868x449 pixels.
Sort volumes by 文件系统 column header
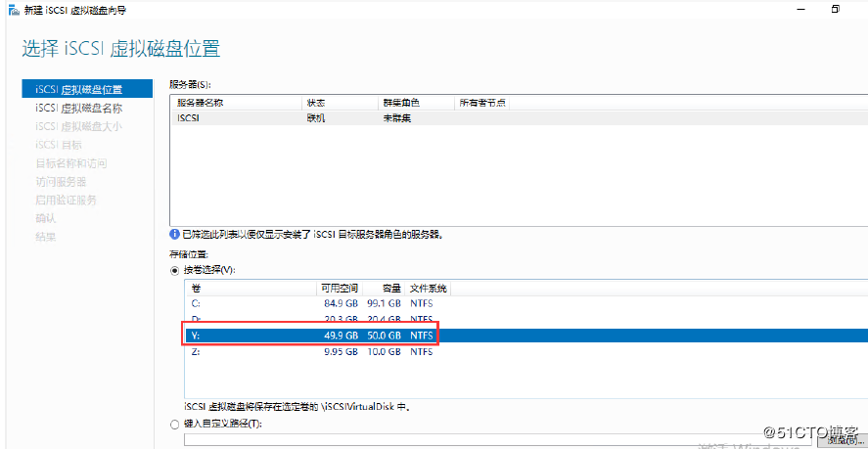click(429, 289)
